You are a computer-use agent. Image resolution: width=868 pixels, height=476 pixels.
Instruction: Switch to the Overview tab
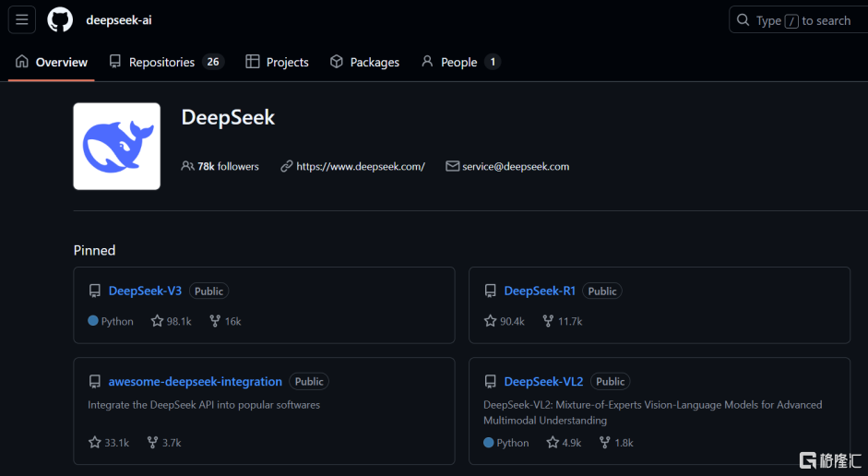tap(52, 62)
